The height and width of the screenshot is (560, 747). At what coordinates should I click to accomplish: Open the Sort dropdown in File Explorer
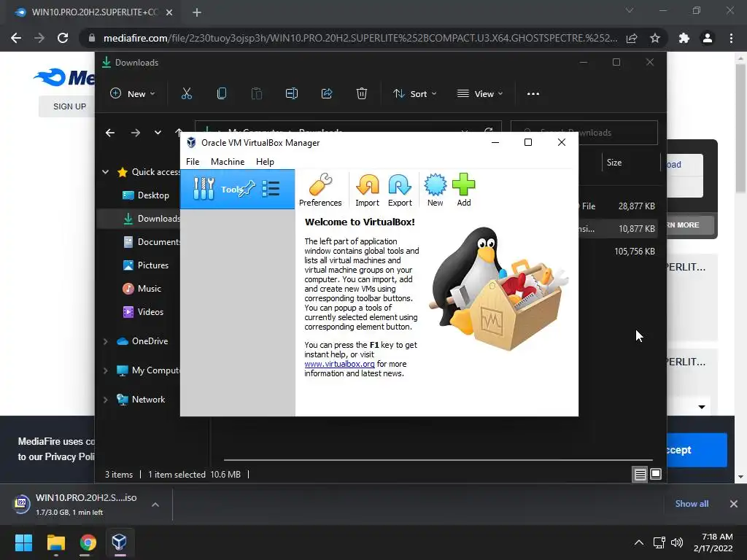click(x=414, y=94)
